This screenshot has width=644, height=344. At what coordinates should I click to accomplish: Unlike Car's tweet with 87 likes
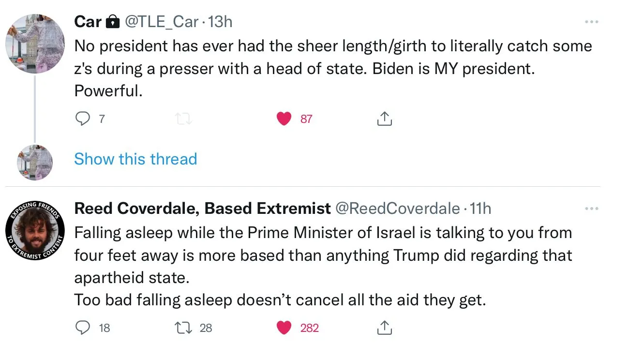point(284,119)
